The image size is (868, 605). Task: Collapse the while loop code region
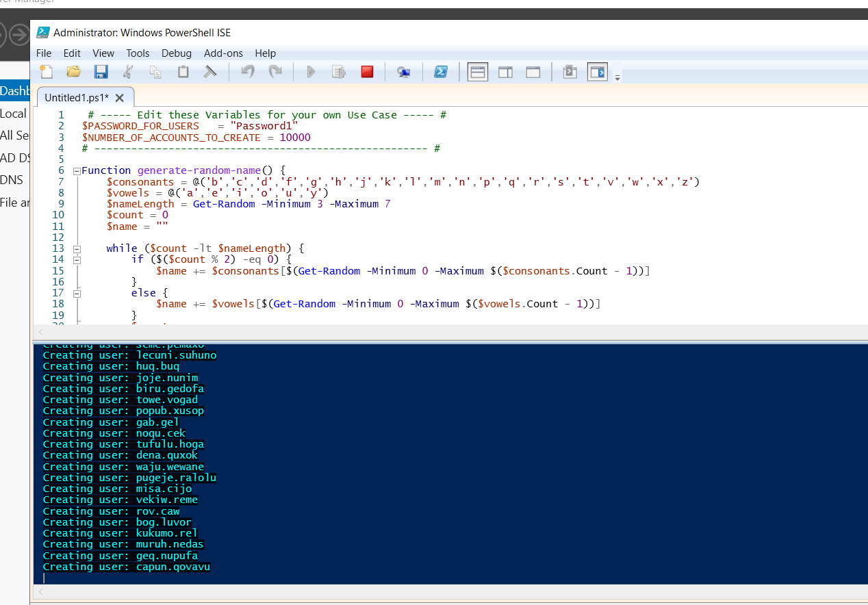click(x=77, y=248)
